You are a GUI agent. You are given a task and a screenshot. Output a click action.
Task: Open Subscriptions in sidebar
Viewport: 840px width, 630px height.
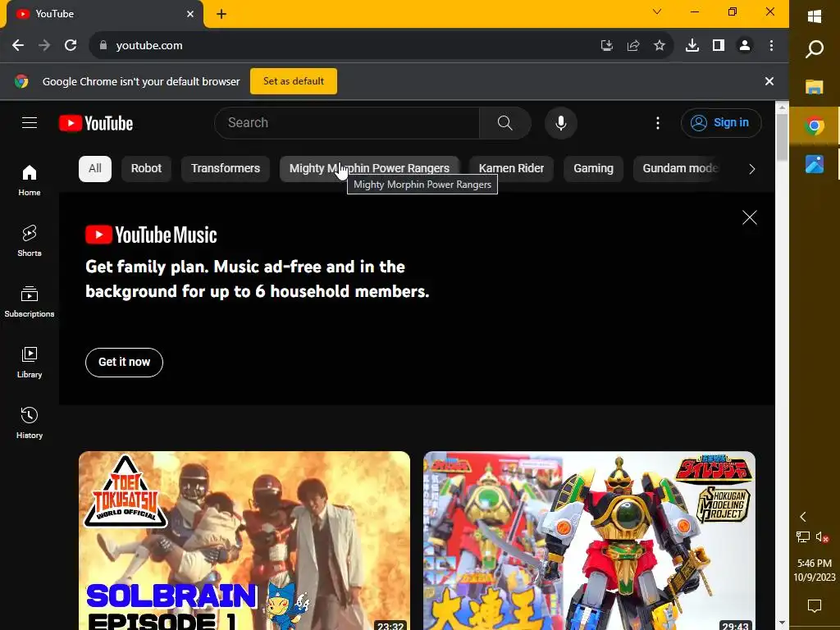point(30,302)
